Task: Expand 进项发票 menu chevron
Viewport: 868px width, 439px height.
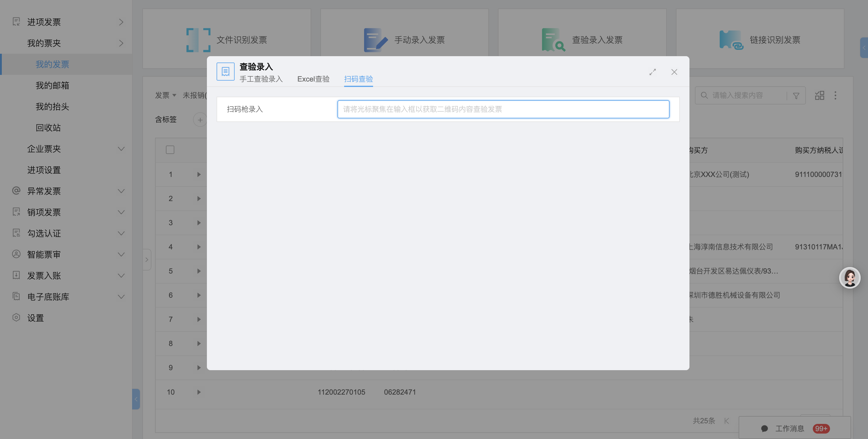Action: (x=121, y=22)
